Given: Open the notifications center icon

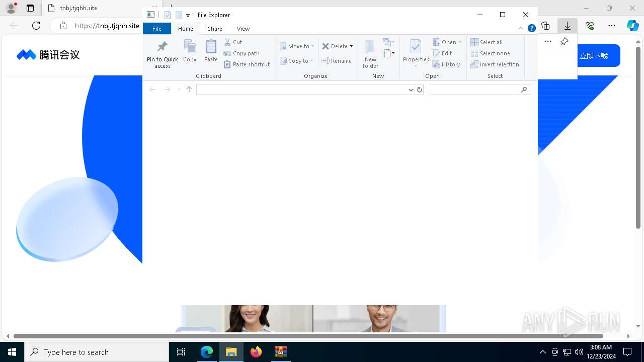Looking at the screenshot, I should pyautogui.click(x=627, y=352).
